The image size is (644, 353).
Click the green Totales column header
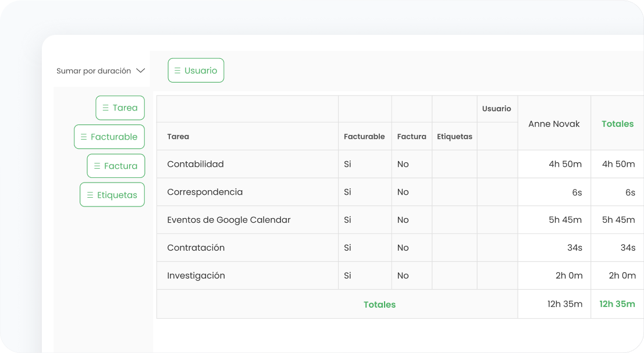[617, 124]
